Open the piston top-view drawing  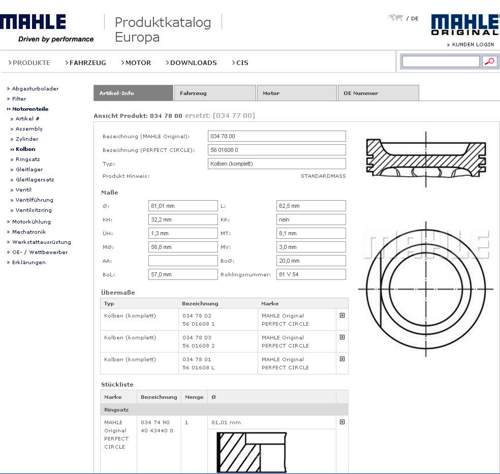tap(426, 289)
